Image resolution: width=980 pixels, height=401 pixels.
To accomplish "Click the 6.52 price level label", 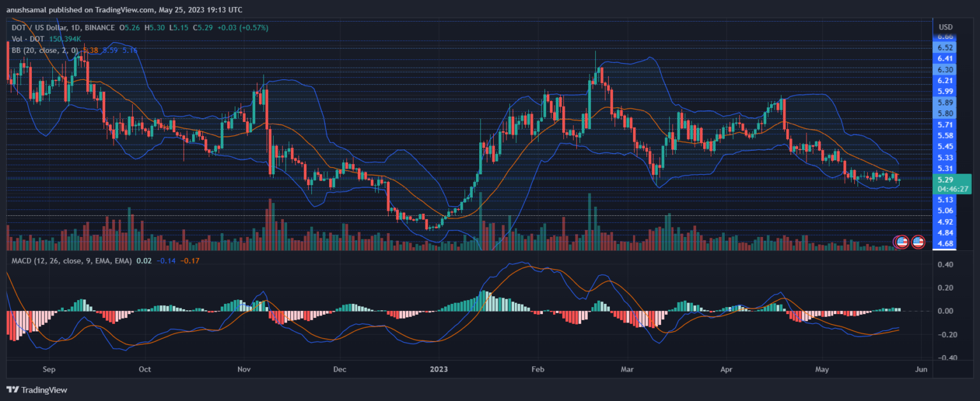I will (945, 47).
